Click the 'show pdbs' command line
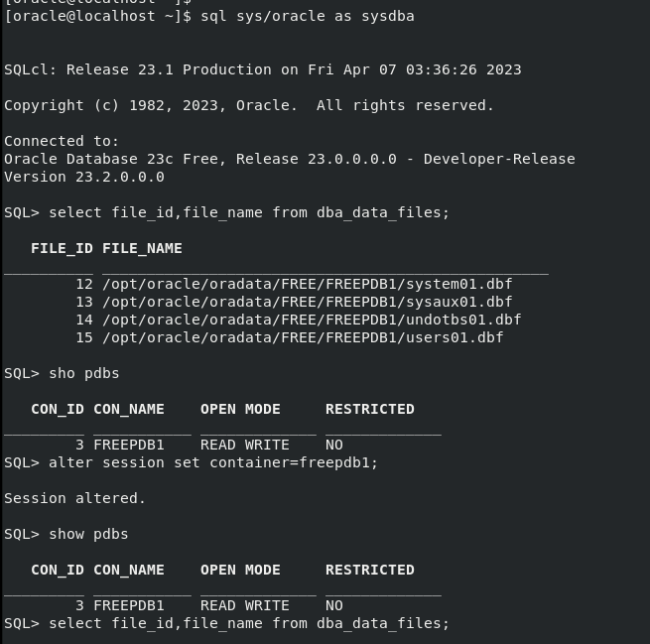Image resolution: width=650 pixels, height=644 pixels. [66, 535]
